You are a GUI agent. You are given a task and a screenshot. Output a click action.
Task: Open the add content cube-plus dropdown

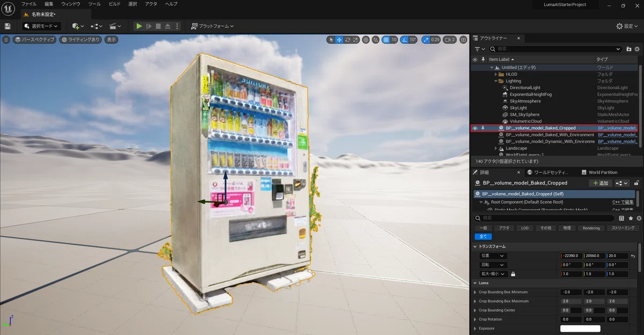click(x=78, y=26)
